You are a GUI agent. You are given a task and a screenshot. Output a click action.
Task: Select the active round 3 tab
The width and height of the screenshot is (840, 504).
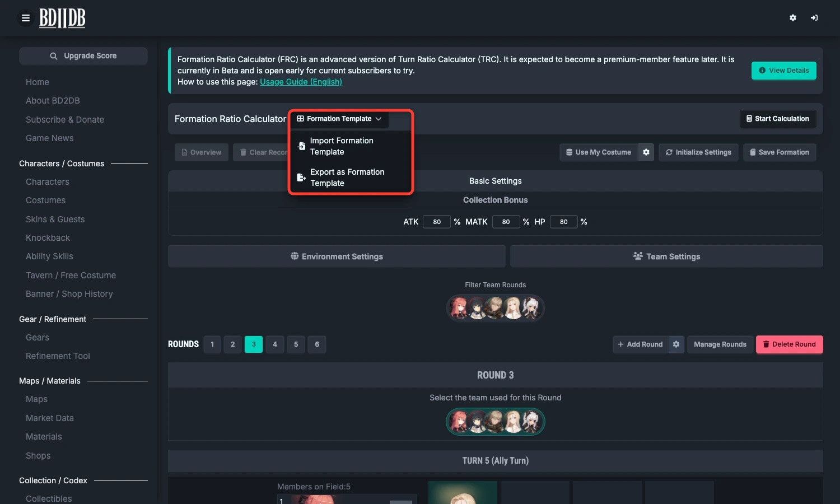pyautogui.click(x=254, y=344)
